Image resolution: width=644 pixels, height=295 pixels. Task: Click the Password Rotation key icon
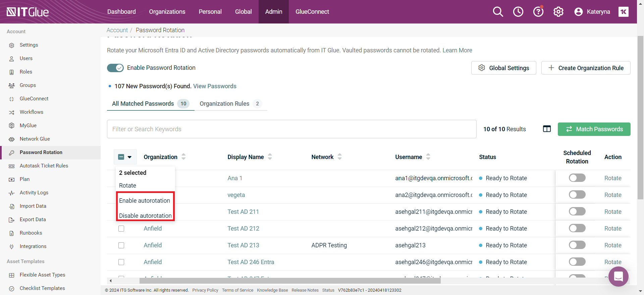click(12, 152)
